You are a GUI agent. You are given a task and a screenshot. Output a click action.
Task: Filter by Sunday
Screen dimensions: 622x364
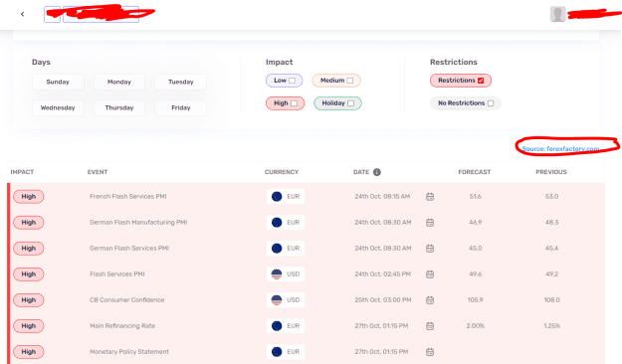point(58,83)
